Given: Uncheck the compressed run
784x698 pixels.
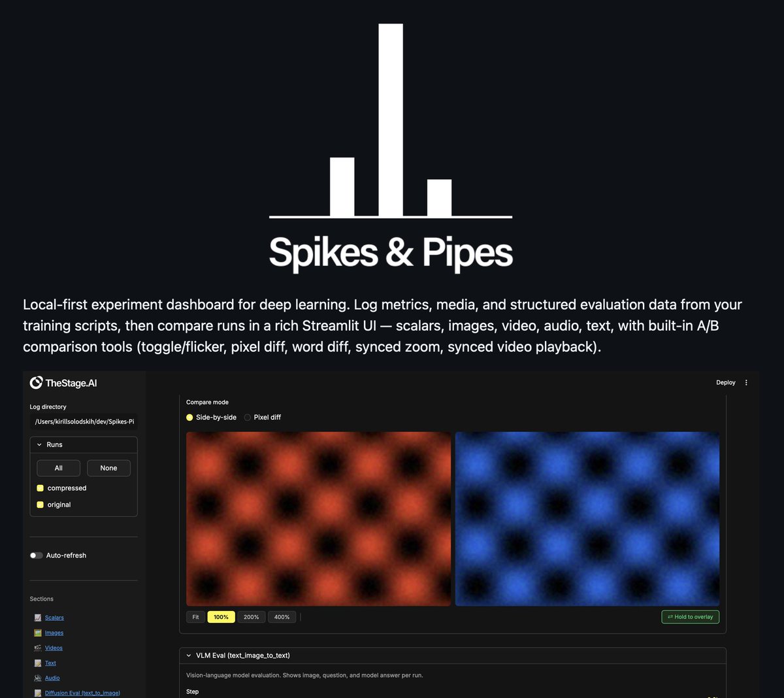Looking at the screenshot, I should click(41, 488).
